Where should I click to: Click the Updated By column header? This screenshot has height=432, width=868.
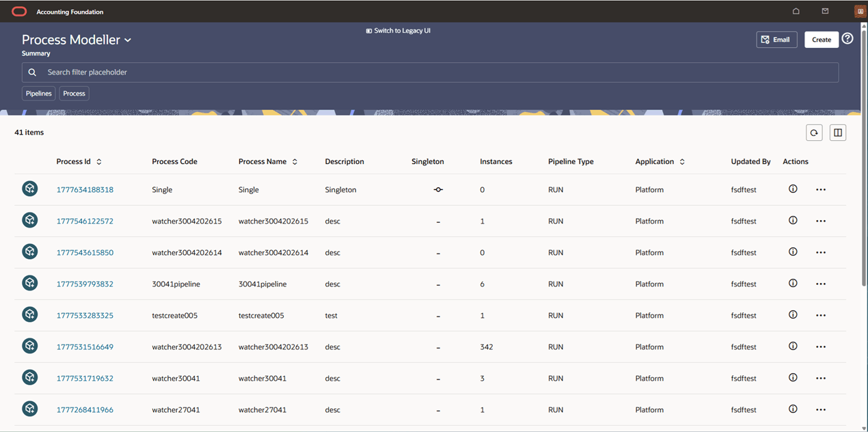click(x=750, y=162)
